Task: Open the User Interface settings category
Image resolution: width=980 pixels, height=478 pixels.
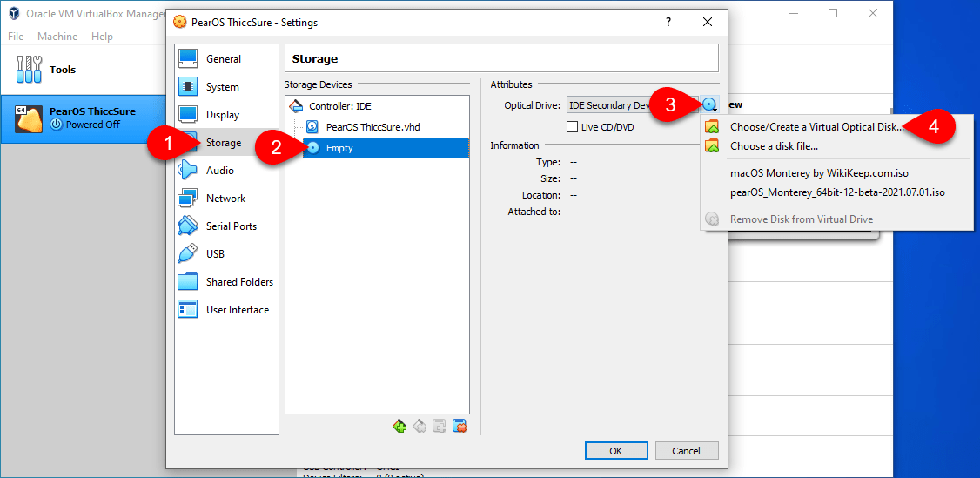Action: click(x=226, y=310)
